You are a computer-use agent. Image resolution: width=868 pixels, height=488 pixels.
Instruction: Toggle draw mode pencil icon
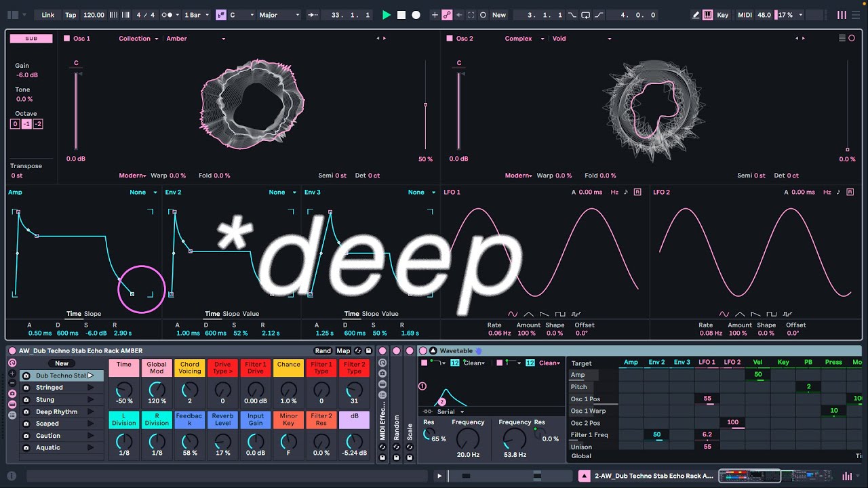tap(696, 15)
